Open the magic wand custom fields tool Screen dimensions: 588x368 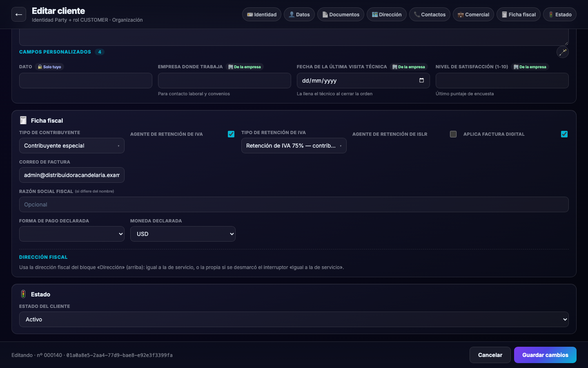tap(563, 52)
